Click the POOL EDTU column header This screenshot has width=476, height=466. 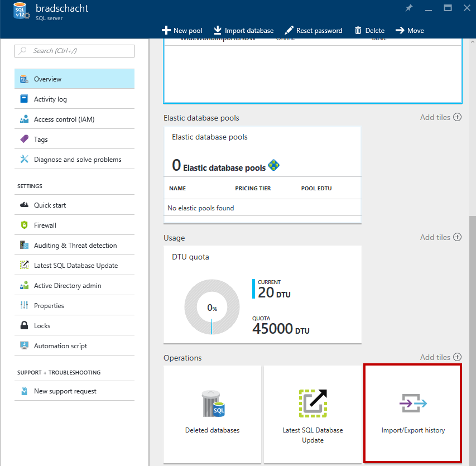316,188
